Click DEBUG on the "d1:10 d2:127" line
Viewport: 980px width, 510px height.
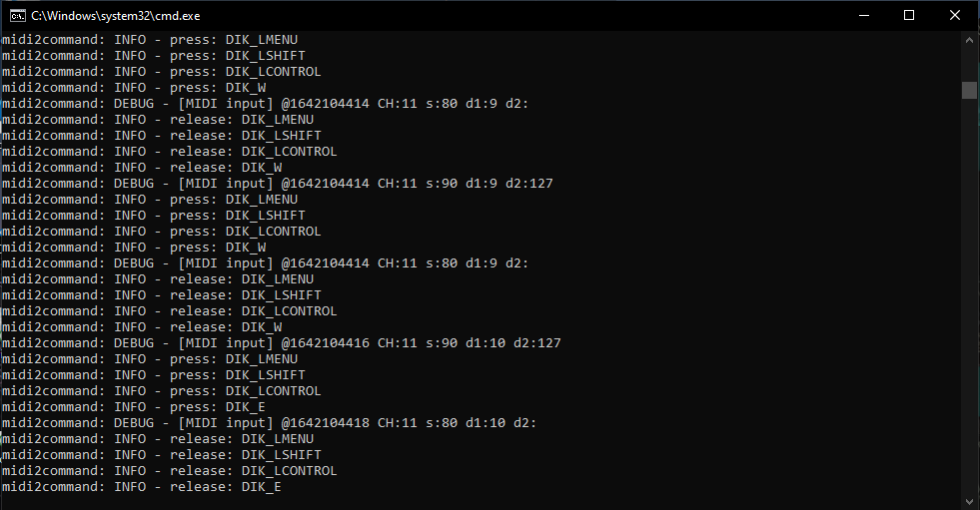click(134, 343)
